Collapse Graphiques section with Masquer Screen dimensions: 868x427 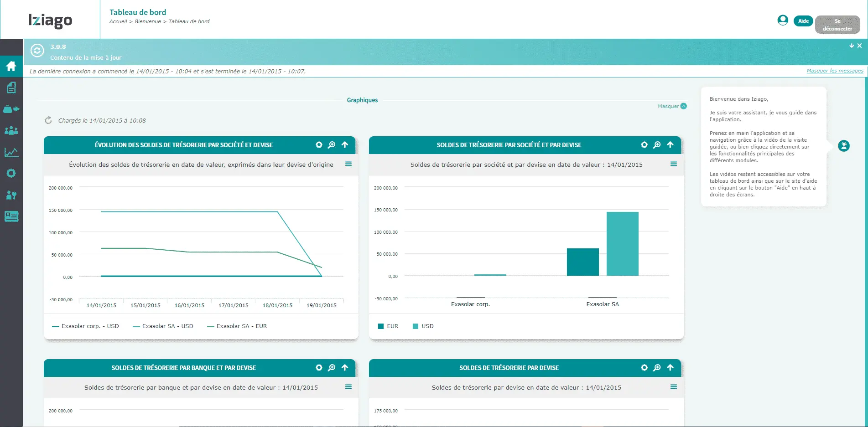coord(672,106)
